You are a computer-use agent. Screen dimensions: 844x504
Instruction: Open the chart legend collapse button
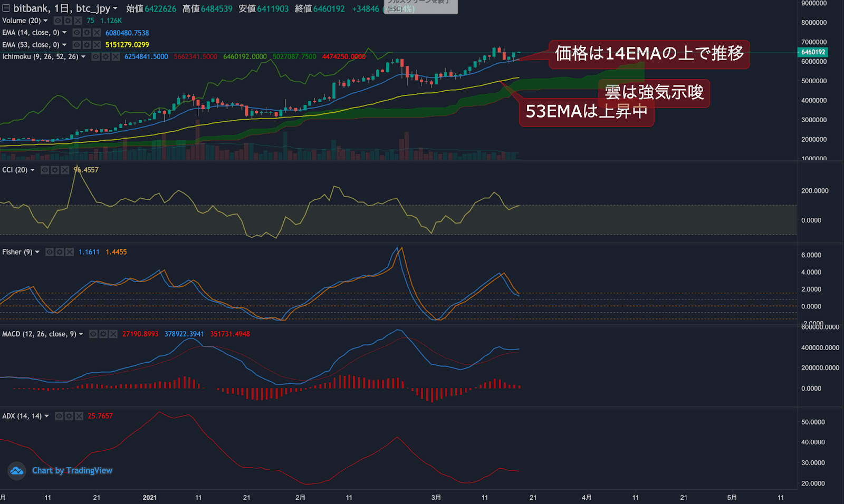pyautogui.click(x=6, y=8)
